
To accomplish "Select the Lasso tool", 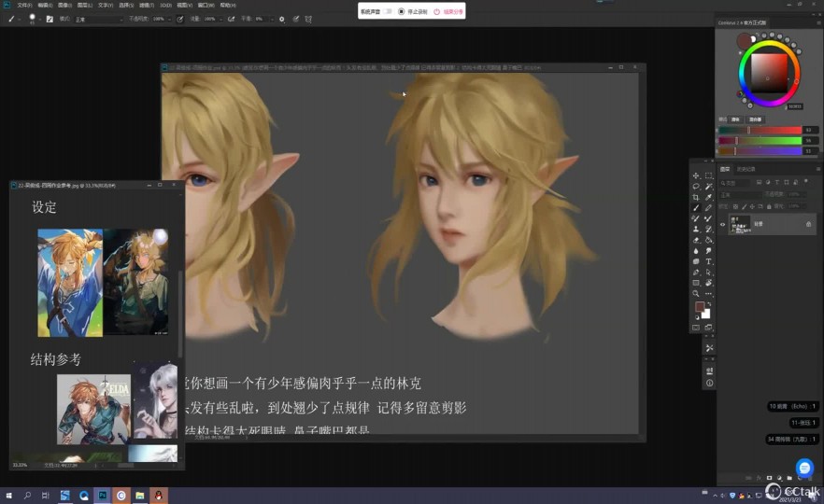I will tap(696, 187).
